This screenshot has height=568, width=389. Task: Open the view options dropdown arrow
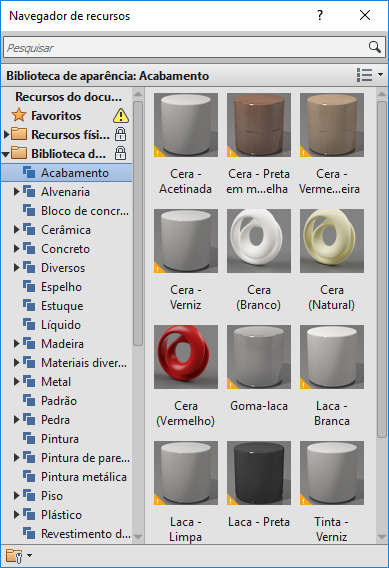tap(380, 74)
